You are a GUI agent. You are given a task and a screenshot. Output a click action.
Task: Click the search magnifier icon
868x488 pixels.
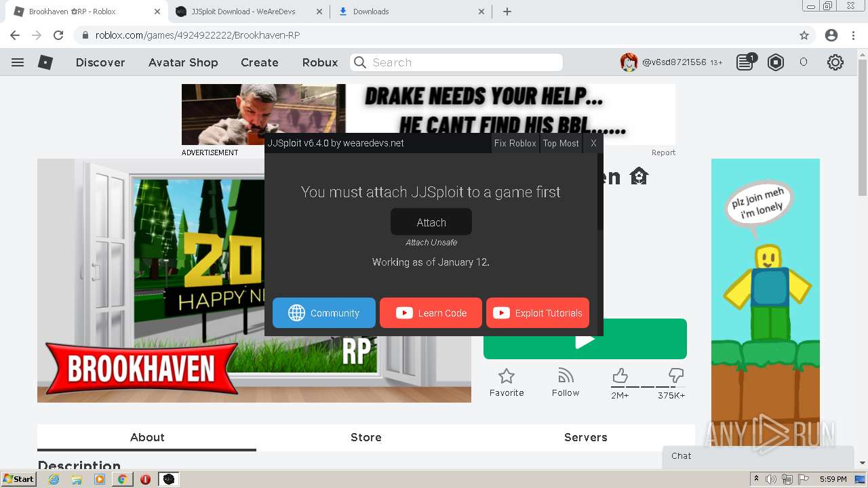[361, 62]
